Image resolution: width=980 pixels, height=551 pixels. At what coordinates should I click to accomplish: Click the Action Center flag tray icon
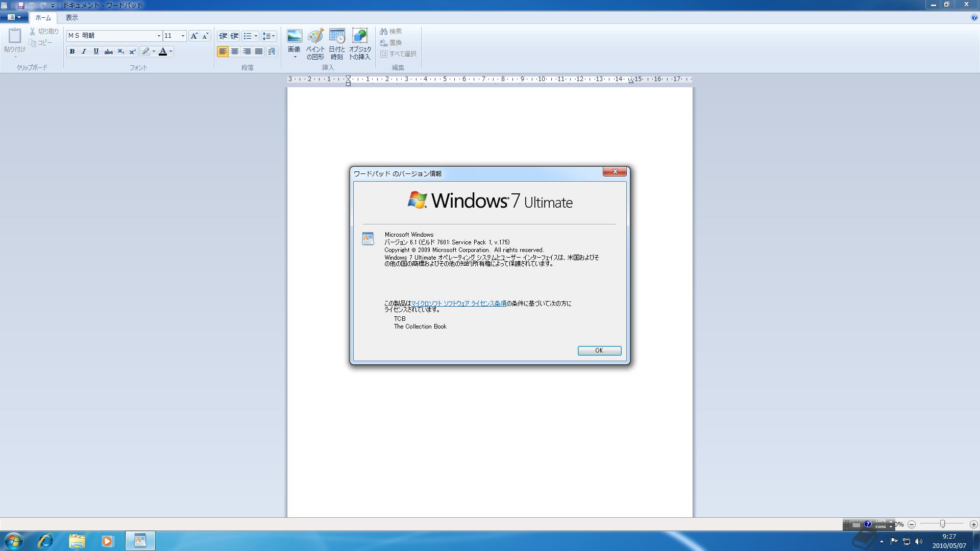894,541
